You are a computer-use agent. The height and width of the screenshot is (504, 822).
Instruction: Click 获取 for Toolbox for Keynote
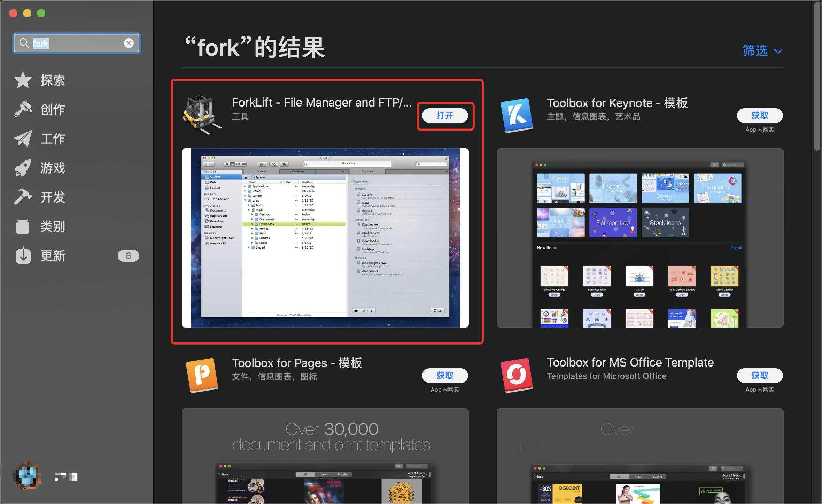point(759,116)
